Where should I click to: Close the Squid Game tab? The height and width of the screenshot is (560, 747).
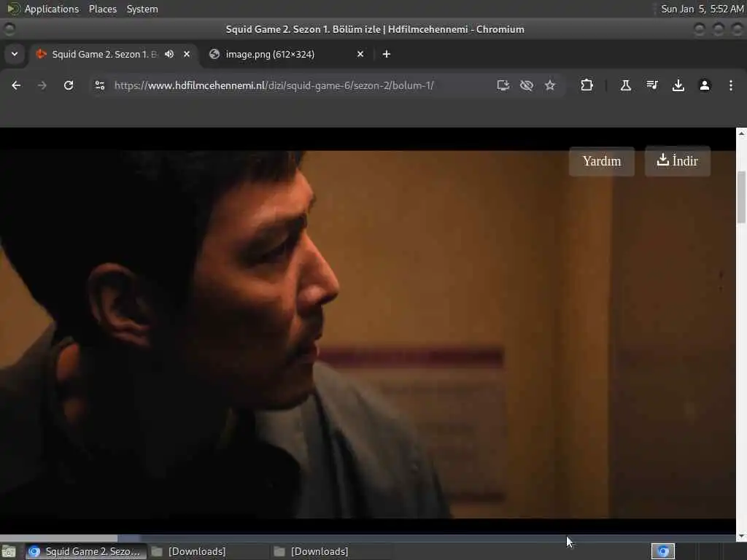click(x=187, y=54)
